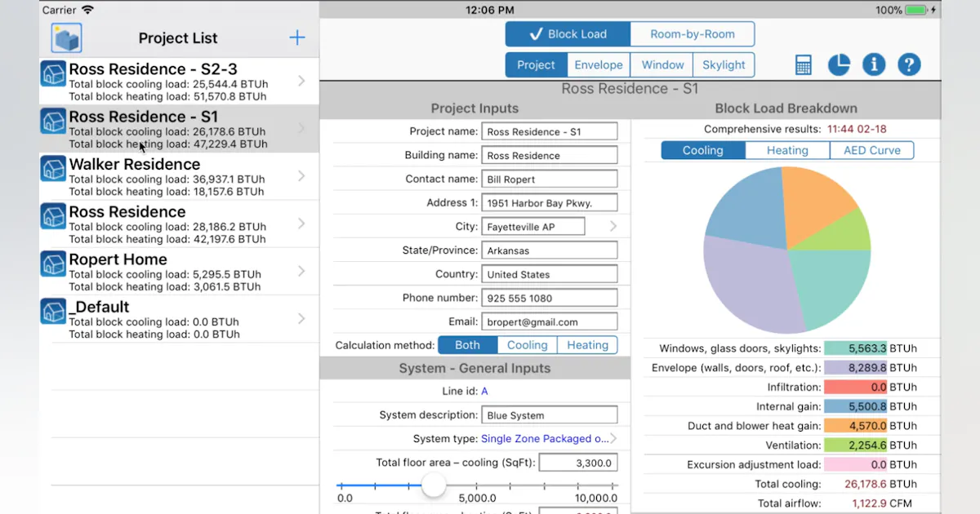The image size is (980, 514).
Task: Select the Skylight tab
Action: click(724, 65)
